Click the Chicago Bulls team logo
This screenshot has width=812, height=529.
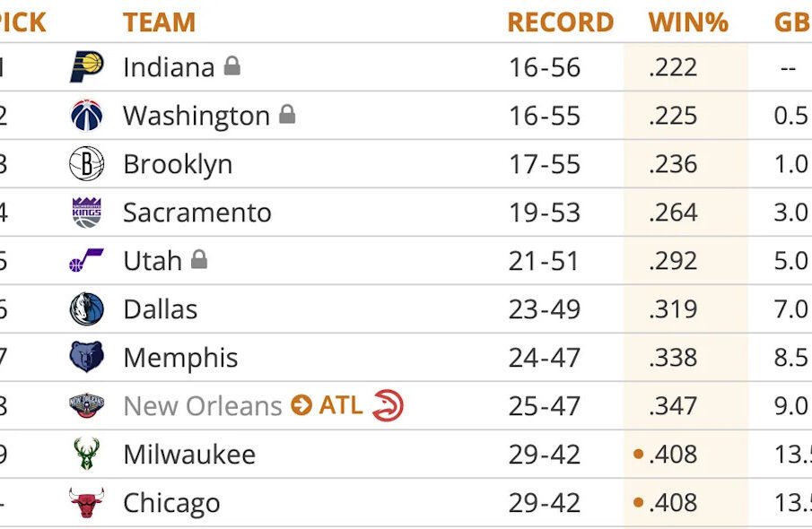pyautogui.click(x=87, y=502)
